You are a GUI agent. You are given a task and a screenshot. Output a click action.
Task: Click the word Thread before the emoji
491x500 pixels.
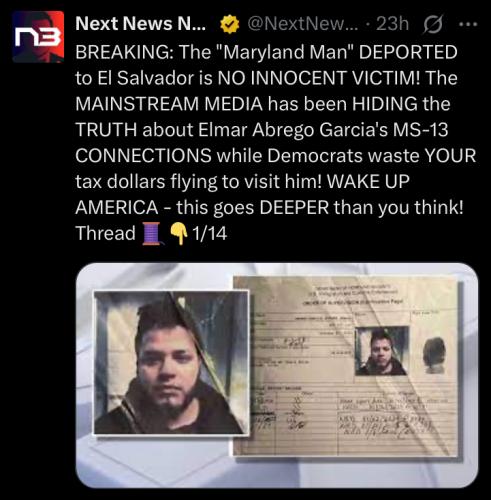point(105,233)
